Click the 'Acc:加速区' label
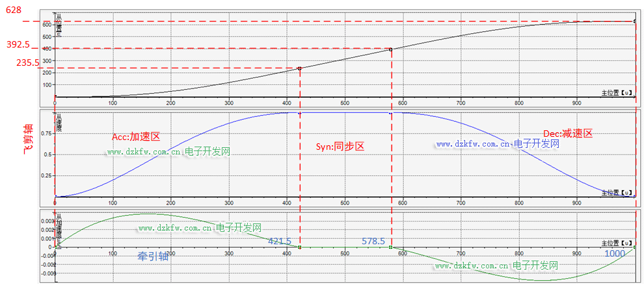Image resolution: width=644 pixels, height=284 pixels. [x=136, y=137]
